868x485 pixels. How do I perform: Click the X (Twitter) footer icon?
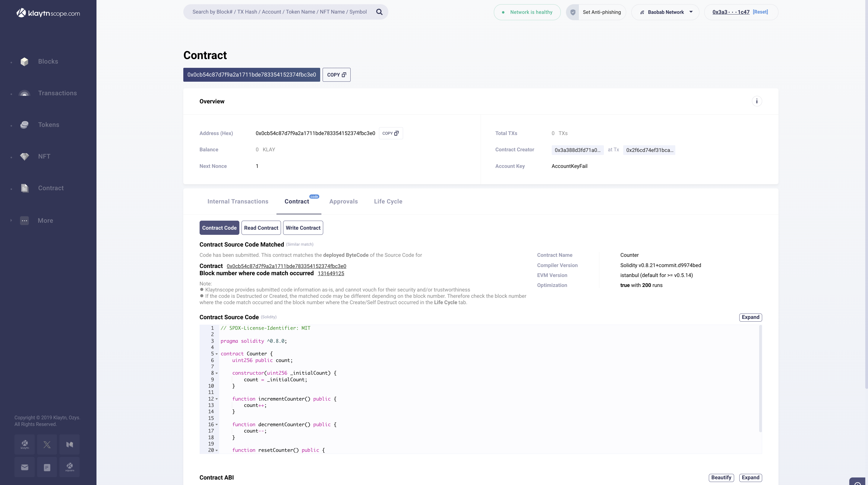pyautogui.click(x=47, y=445)
